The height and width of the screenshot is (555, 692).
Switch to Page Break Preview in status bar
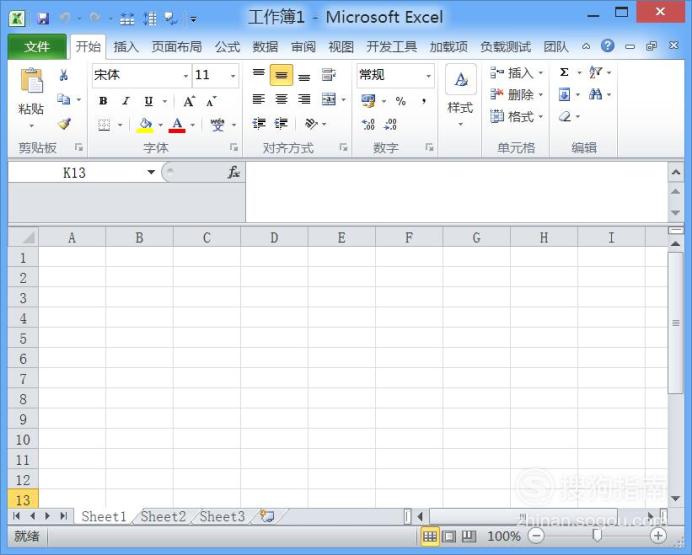point(469,536)
